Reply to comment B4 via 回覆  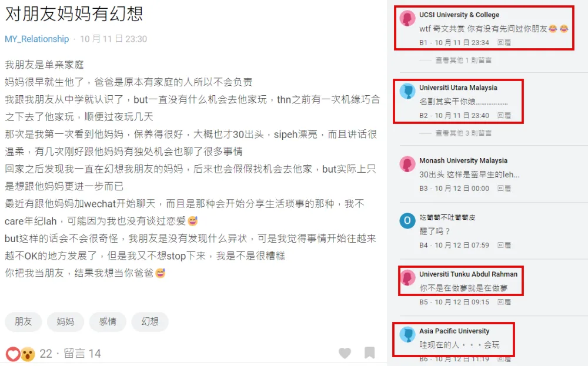point(504,246)
